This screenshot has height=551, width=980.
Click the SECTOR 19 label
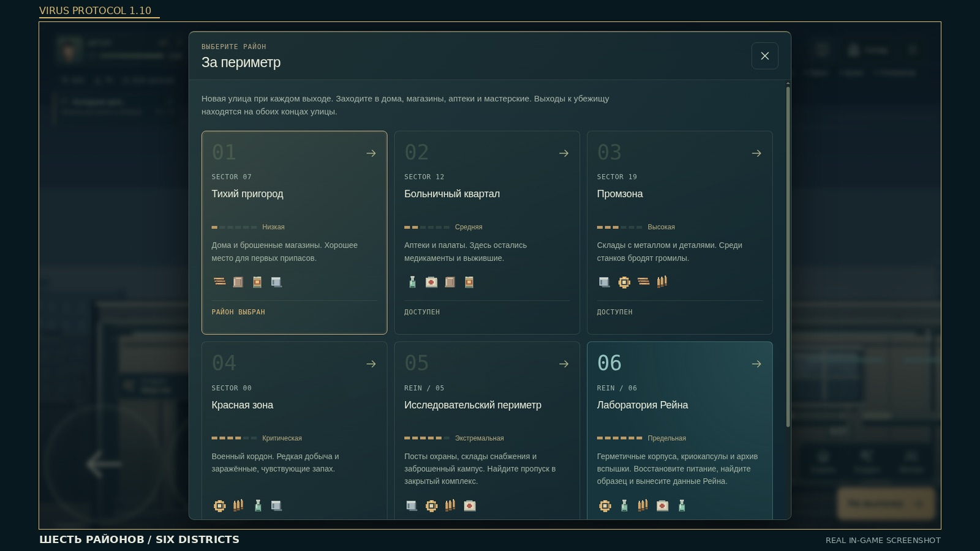coord(617,177)
